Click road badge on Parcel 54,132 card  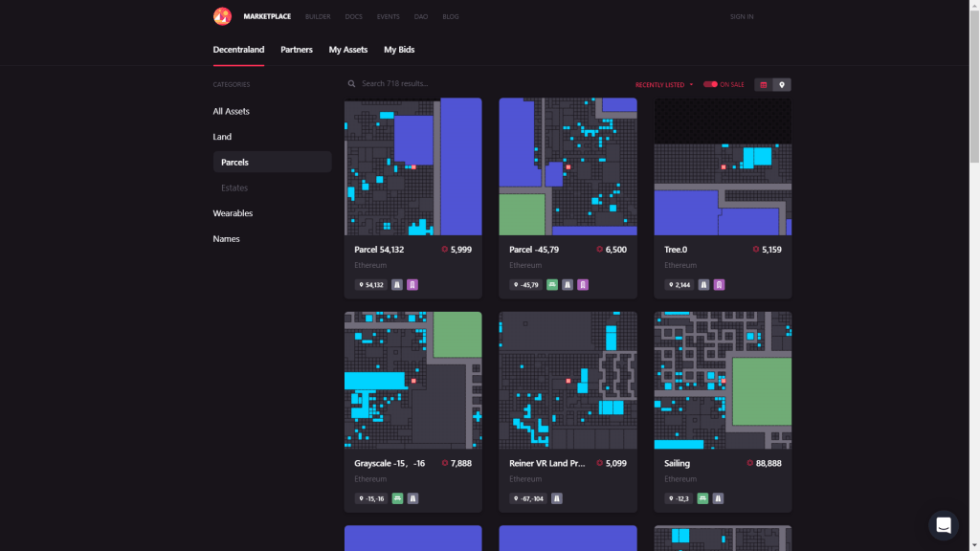tap(397, 285)
